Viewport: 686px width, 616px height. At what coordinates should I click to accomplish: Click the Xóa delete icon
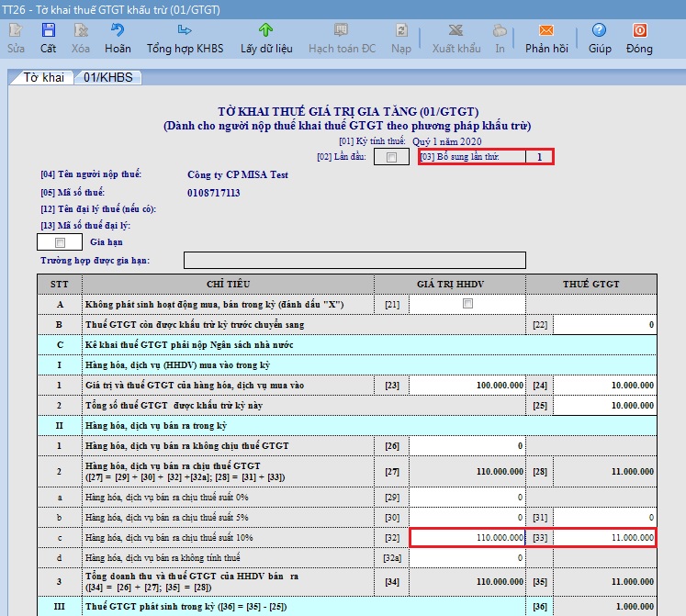click(81, 30)
